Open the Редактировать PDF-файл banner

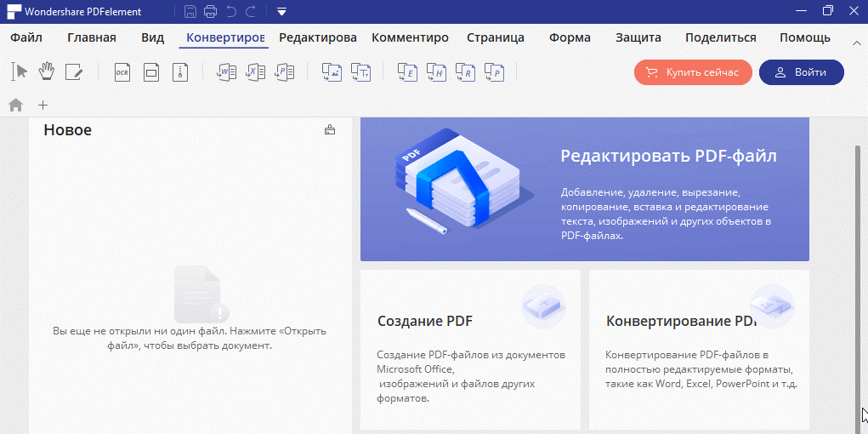pos(585,189)
